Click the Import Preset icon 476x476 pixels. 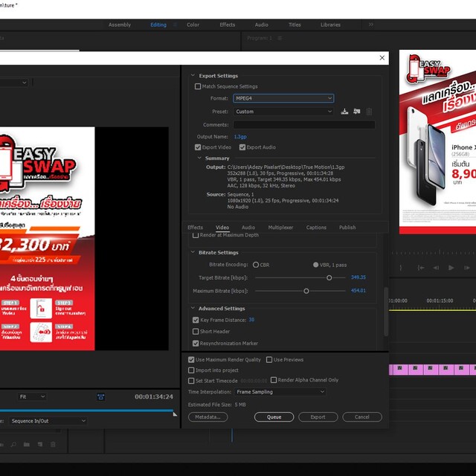click(x=357, y=112)
